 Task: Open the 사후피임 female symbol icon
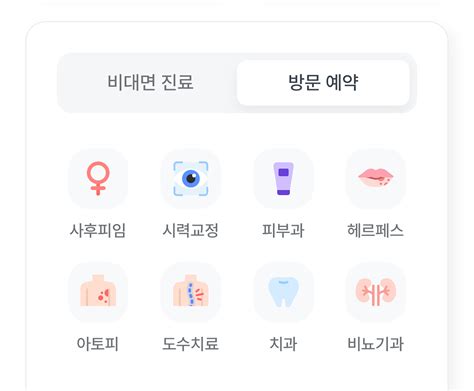pos(98,179)
